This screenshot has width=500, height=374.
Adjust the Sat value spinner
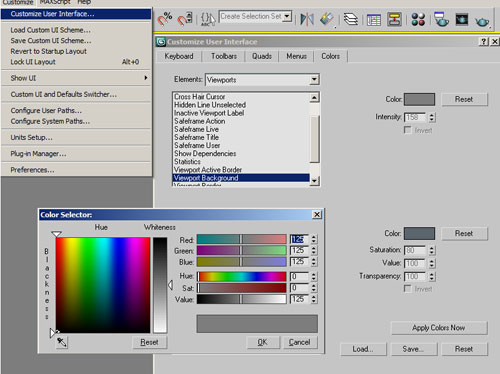tap(314, 288)
